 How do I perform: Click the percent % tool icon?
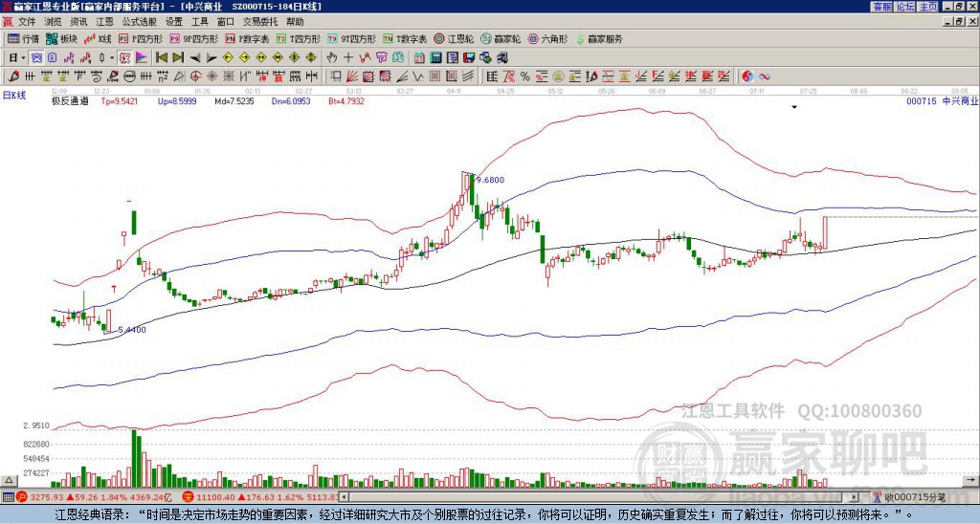point(525,76)
